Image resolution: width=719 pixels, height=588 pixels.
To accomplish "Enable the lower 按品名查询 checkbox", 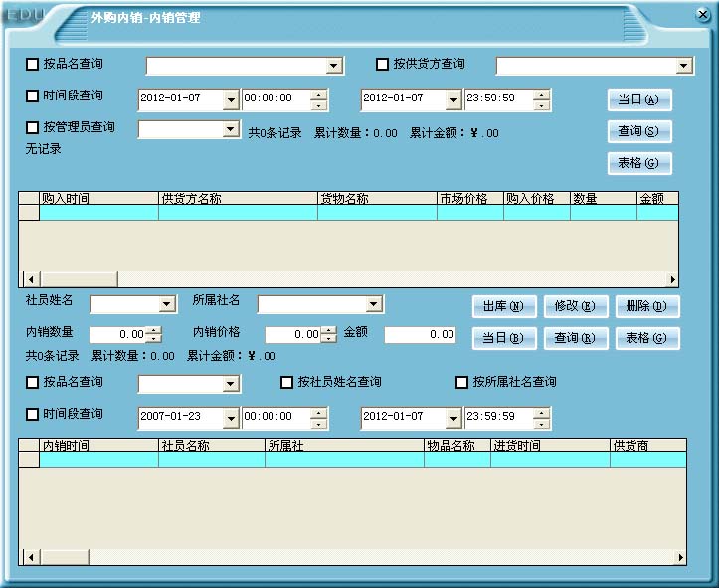I will (x=32, y=382).
